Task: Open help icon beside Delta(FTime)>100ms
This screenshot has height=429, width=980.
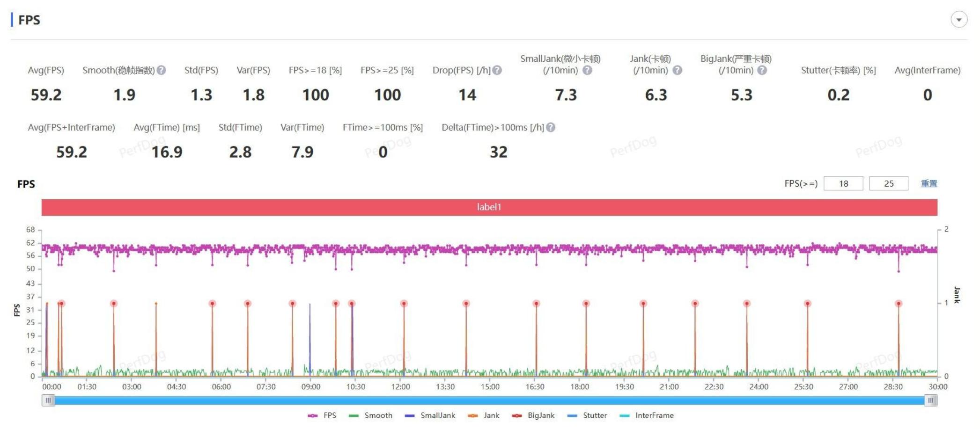Action: tap(551, 127)
